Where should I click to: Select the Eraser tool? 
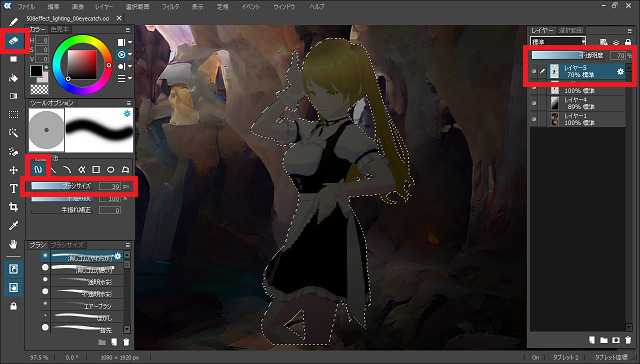13,41
